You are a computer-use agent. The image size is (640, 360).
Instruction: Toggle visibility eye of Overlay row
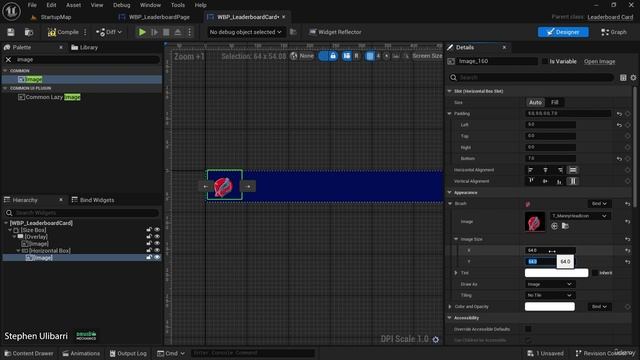click(157, 237)
